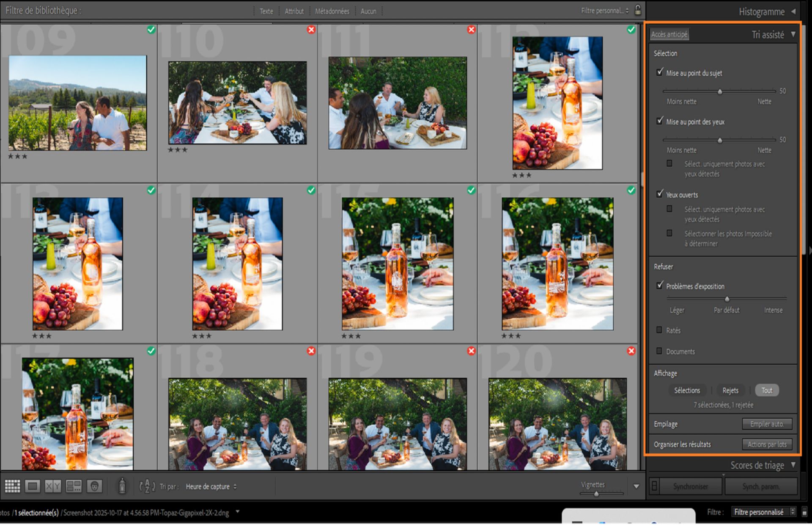
Task: Click green pick badge on photo 116
Action: click(x=631, y=190)
